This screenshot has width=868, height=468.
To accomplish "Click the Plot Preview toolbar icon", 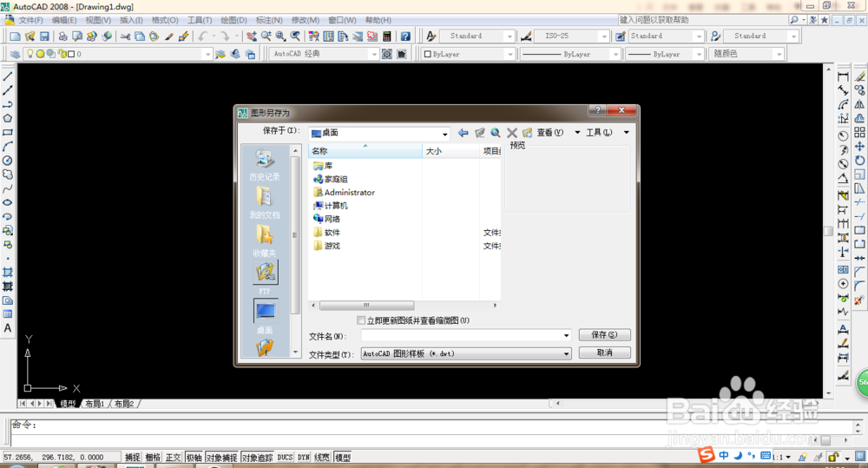I will (77, 36).
